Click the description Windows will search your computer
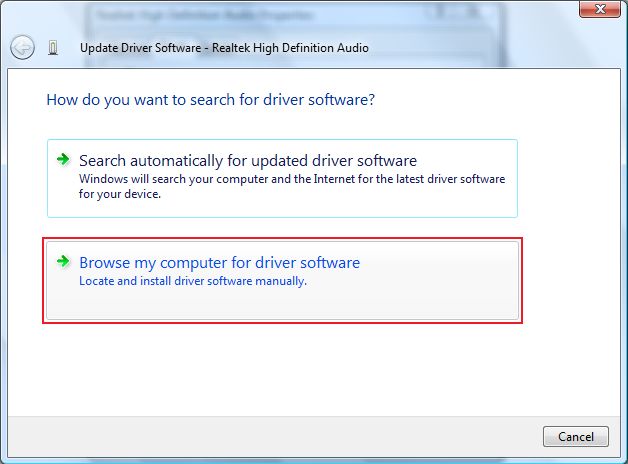 tap(292, 186)
